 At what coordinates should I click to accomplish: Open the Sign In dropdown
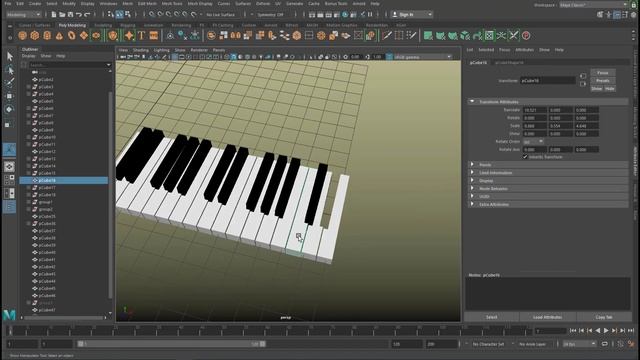point(411,15)
